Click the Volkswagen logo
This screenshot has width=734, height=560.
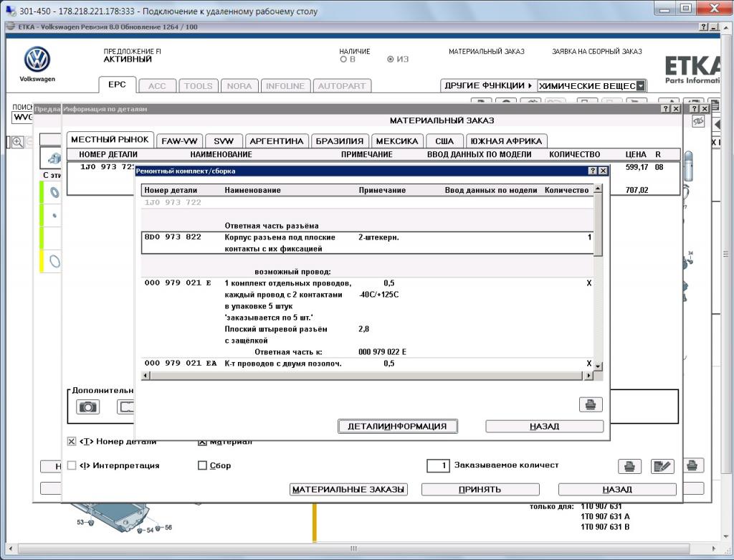37,60
